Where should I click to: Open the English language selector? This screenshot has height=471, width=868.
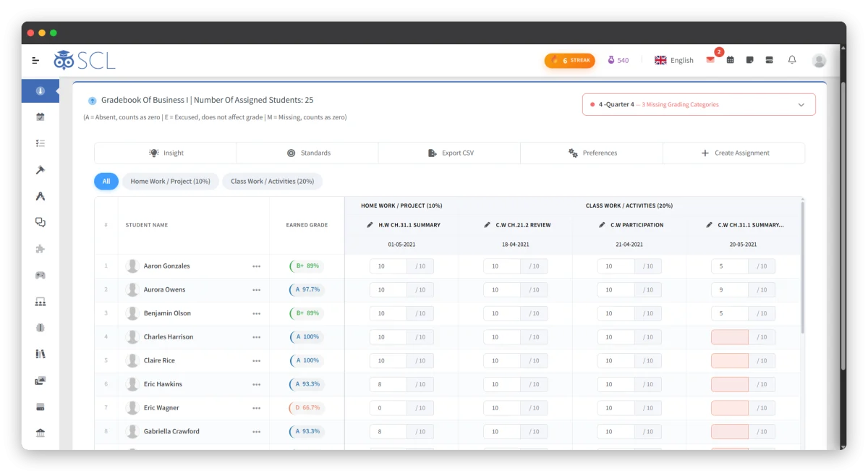point(674,60)
